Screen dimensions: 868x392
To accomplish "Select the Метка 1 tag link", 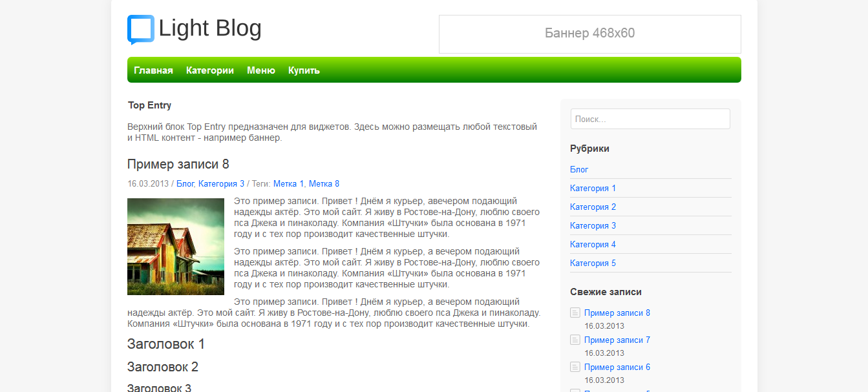I will (288, 183).
